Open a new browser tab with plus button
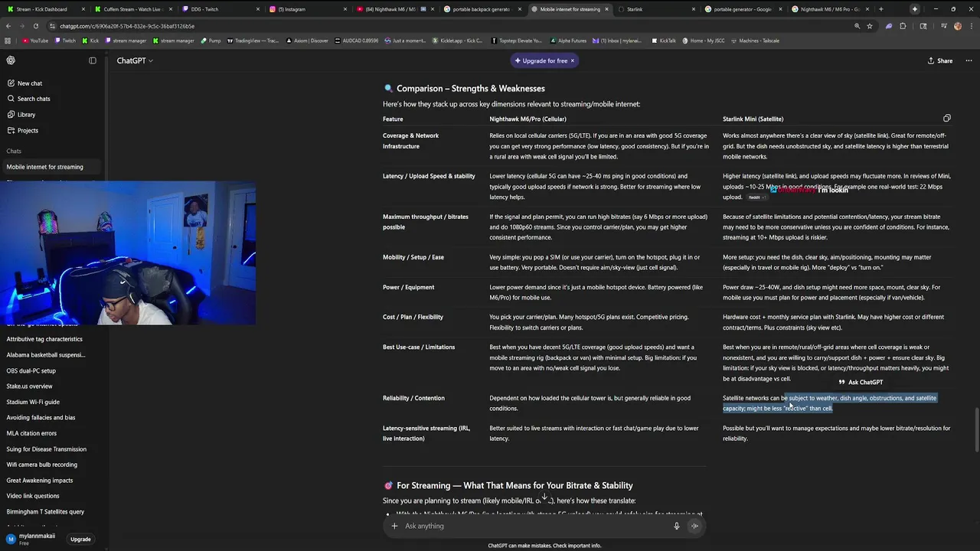The width and height of the screenshot is (980, 551). [880, 9]
